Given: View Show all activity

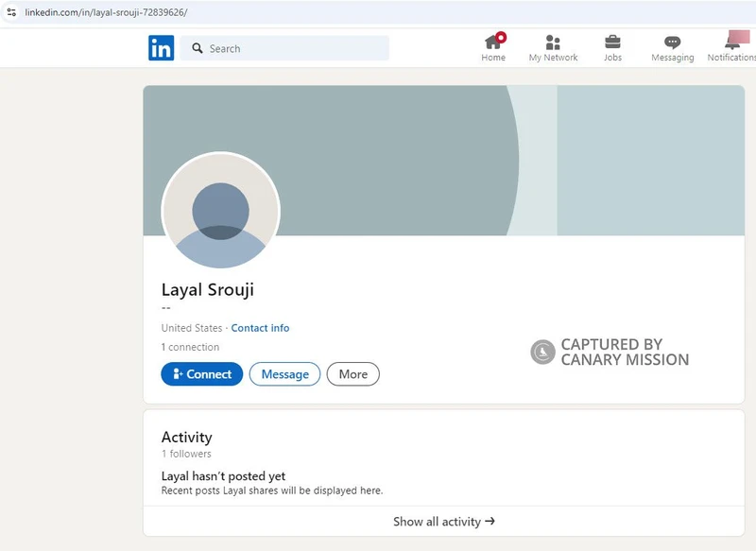Looking at the screenshot, I should (442, 521).
